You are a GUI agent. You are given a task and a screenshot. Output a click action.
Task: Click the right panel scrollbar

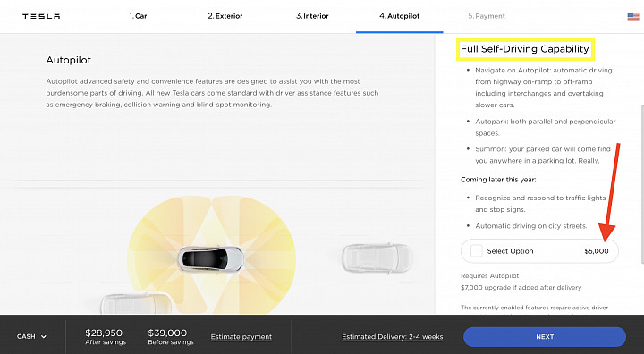[642, 183]
